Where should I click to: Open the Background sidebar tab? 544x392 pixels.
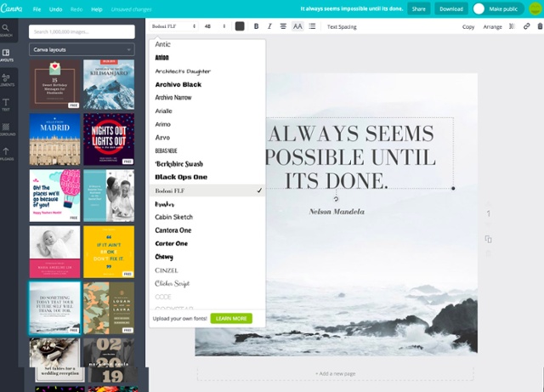(6, 129)
